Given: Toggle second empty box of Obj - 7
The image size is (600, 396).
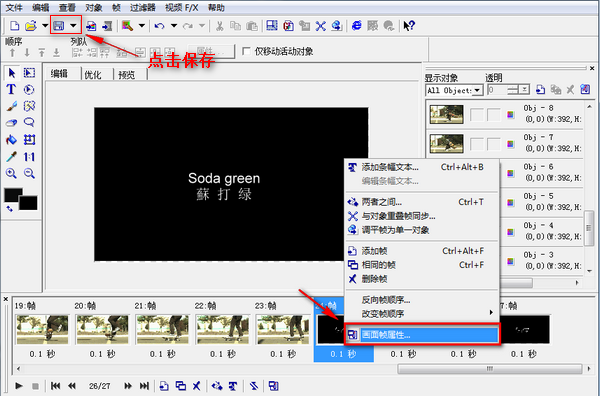Looking at the screenshot, I should tap(493, 144).
